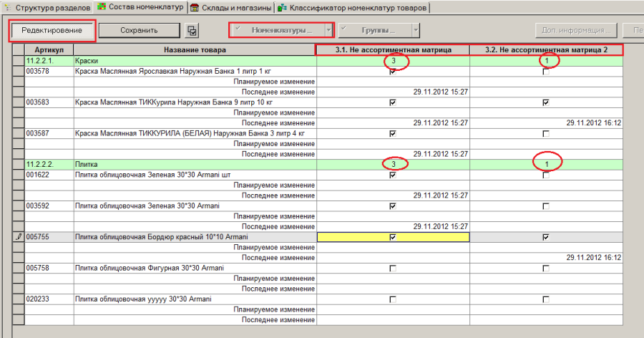644x338 pixels.
Task: Click the Номенклатуры button
Action: pos(278,30)
